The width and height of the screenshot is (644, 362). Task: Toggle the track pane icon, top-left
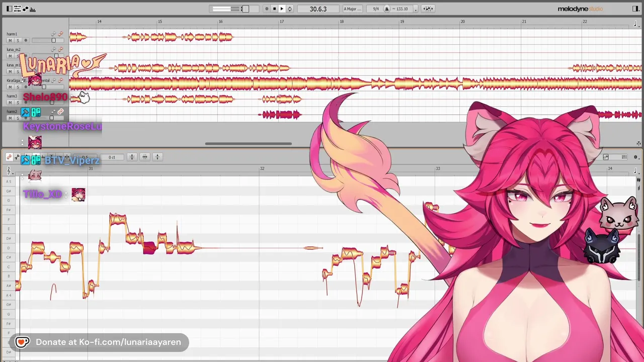pyautogui.click(x=9, y=9)
